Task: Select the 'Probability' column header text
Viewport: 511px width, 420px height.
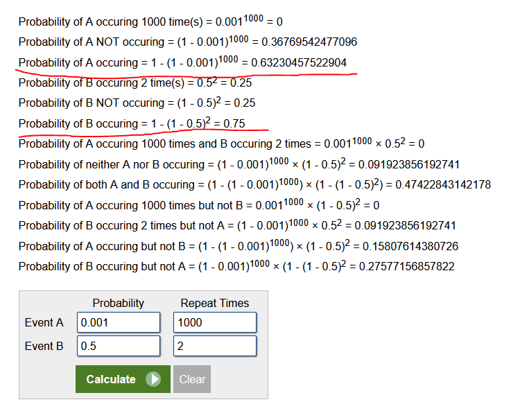Action: 119,303
